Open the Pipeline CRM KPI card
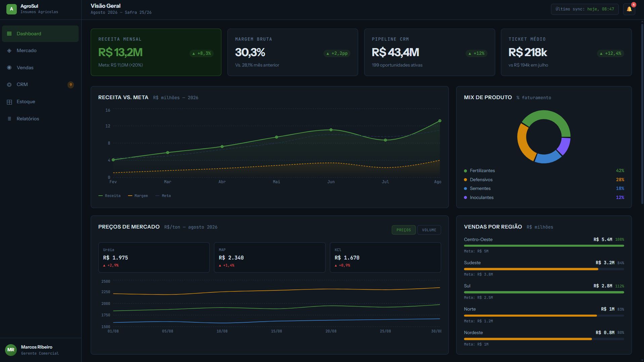This screenshot has height=362, width=644. (429, 52)
